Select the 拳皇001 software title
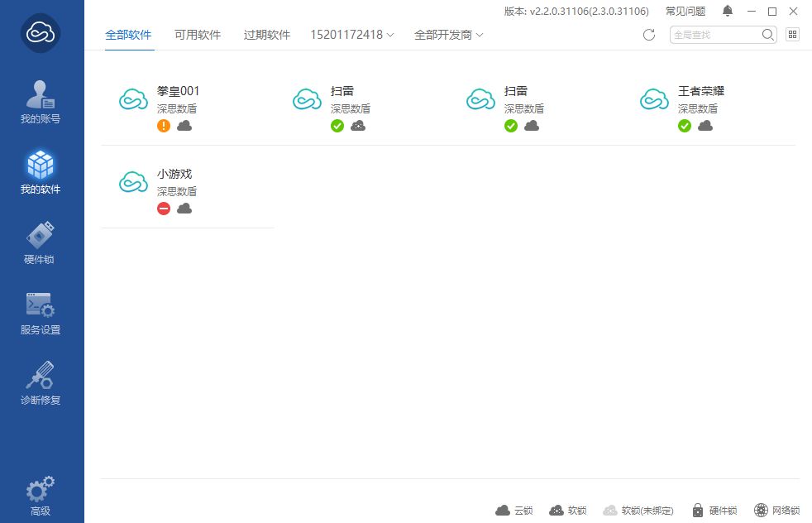This screenshot has width=812, height=523. click(x=178, y=91)
